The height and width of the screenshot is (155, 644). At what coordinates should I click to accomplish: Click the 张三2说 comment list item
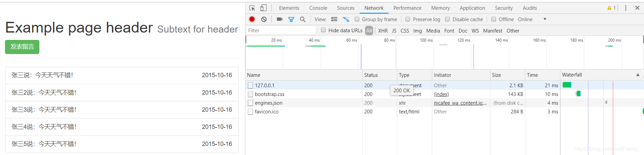coord(122,93)
